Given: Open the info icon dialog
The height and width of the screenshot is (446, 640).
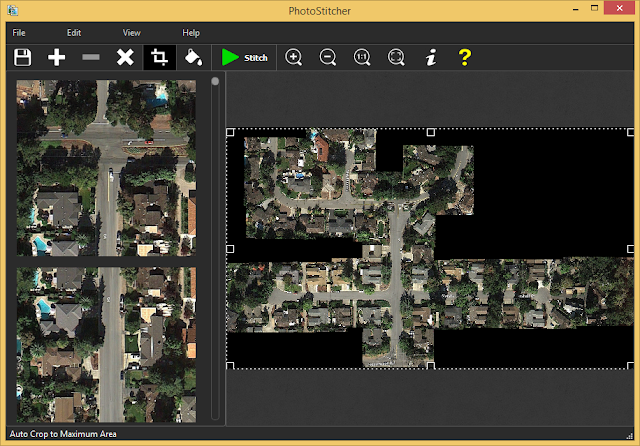Looking at the screenshot, I should click(431, 58).
